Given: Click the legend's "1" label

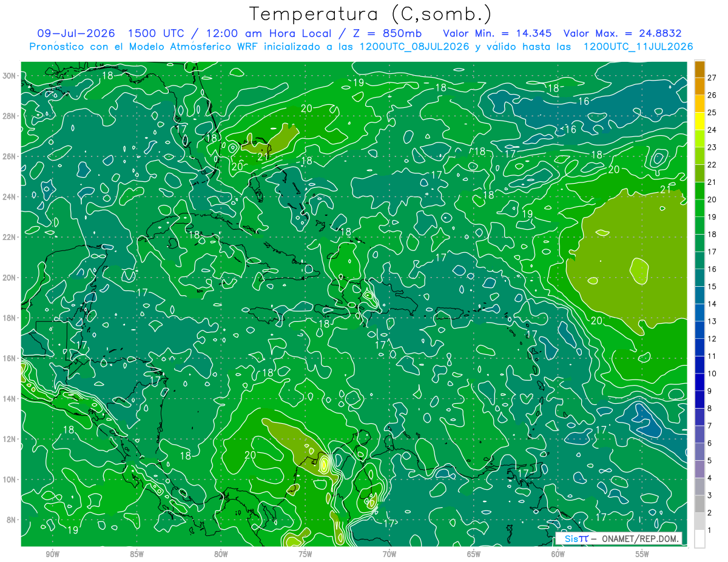Looking at the screenshot, I should [710, 530].
